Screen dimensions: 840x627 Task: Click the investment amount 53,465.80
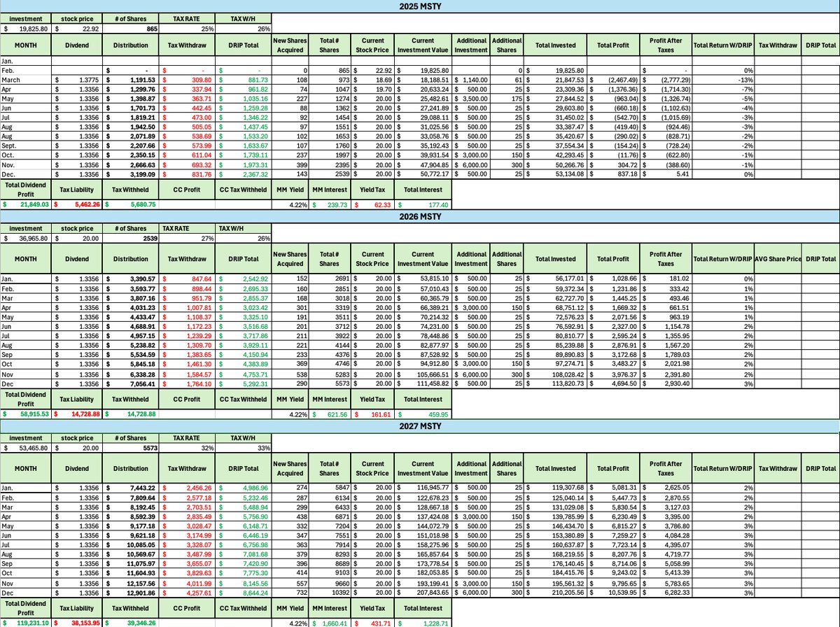click(26, 446)
